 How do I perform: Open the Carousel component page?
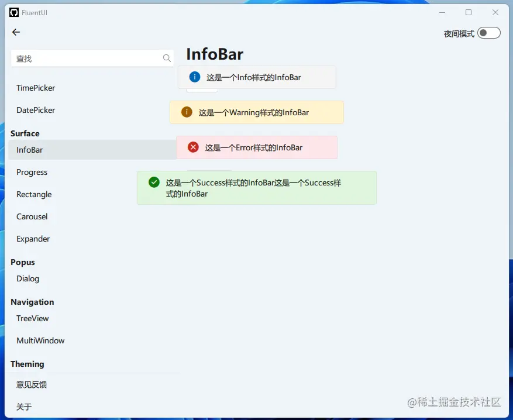32,216
